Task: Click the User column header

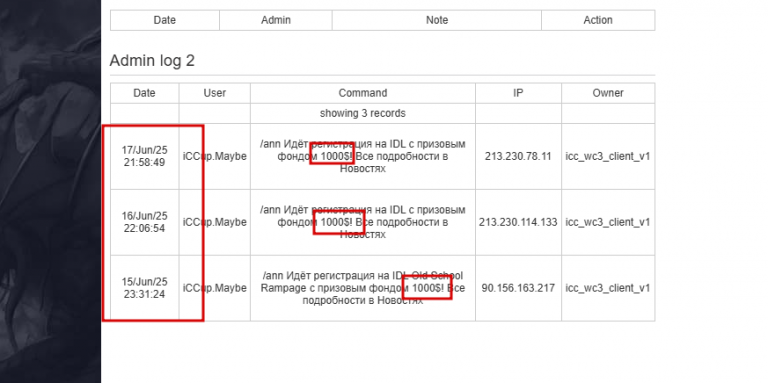Action: point(215,93)
